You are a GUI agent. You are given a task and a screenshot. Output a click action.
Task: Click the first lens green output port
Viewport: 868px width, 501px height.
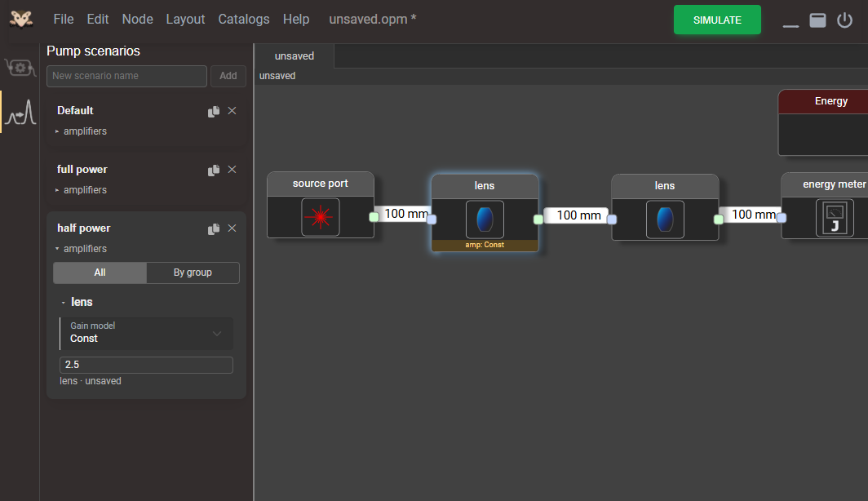538,219
